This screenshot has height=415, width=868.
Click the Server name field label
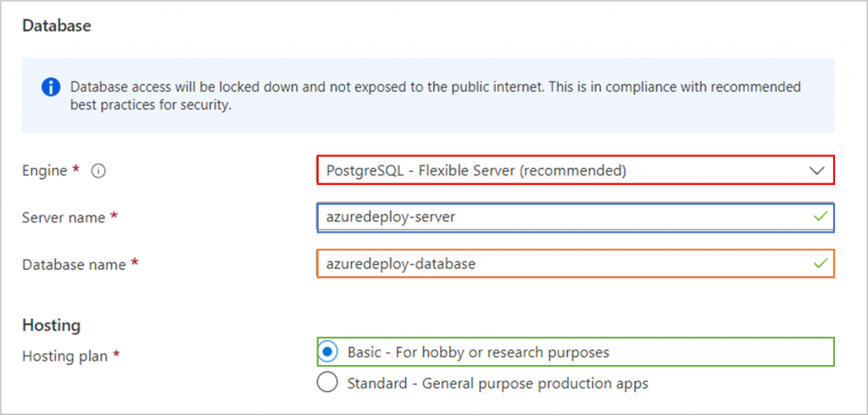pyautogui.click(x=64, y=218)
